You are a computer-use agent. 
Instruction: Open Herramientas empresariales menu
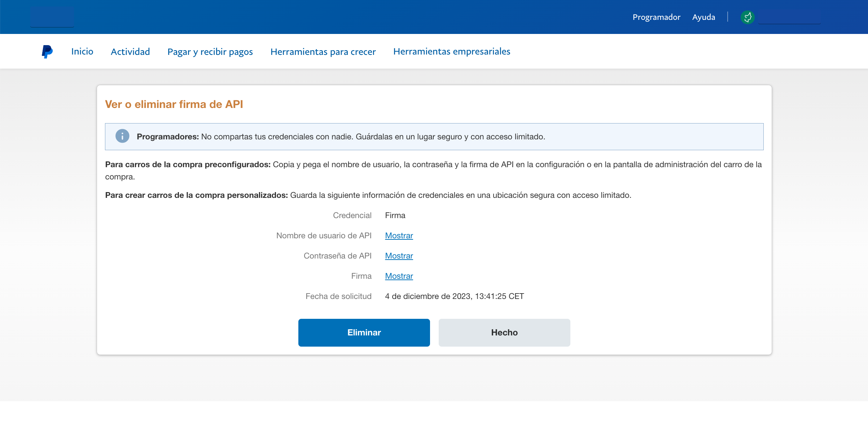click(x=452, y=52)
